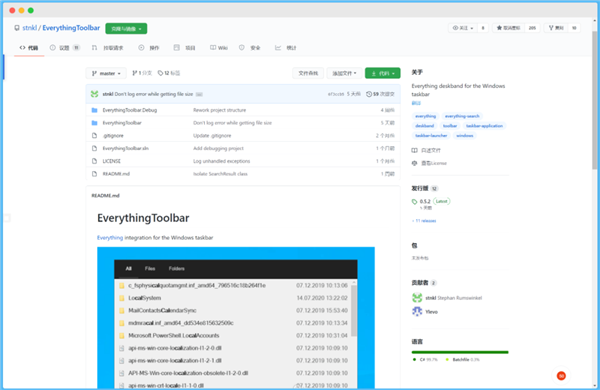Click the everything-search topic tag
Image resolution: width=600 pixels, height=390 pixels.
(462, 116)
